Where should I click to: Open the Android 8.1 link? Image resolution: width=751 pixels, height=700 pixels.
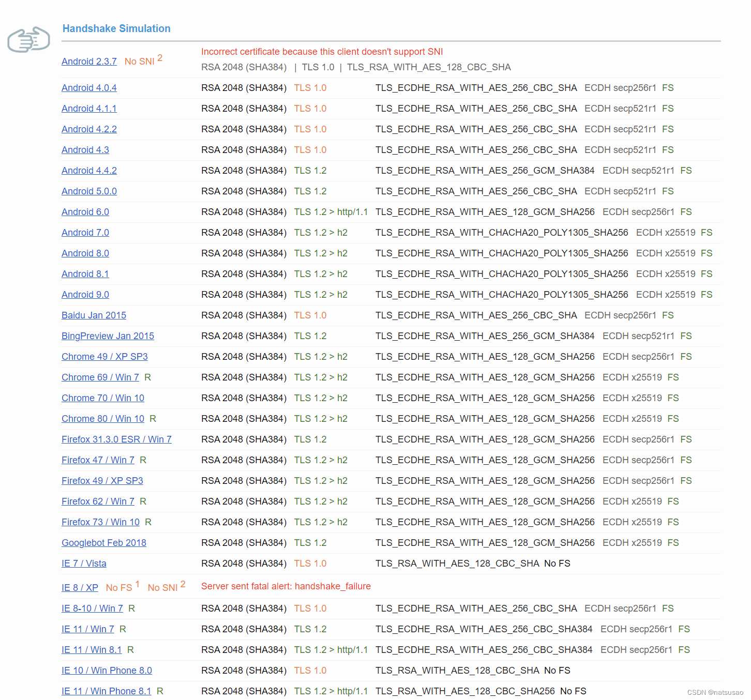click(x=85, y=274)
